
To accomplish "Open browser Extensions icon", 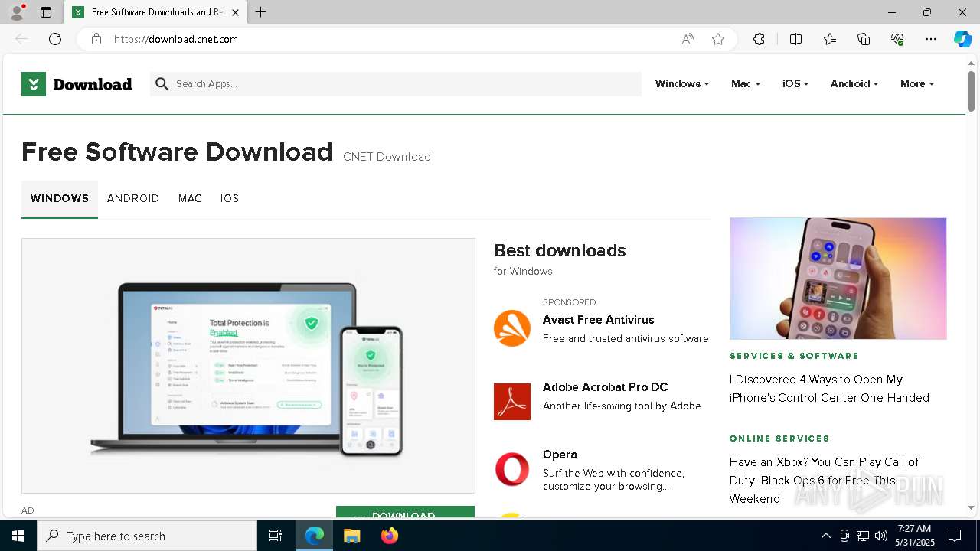I will 759,39.
